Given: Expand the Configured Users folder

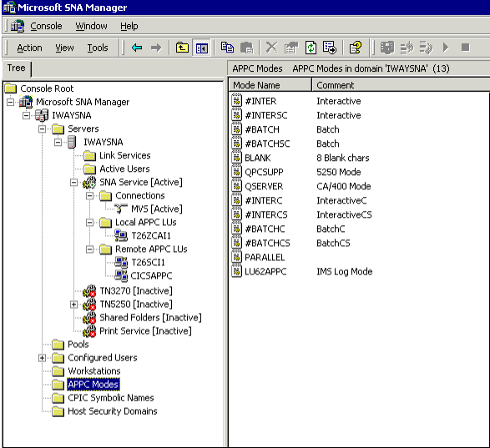Looking at the screenshot, I should coord(43,358).
